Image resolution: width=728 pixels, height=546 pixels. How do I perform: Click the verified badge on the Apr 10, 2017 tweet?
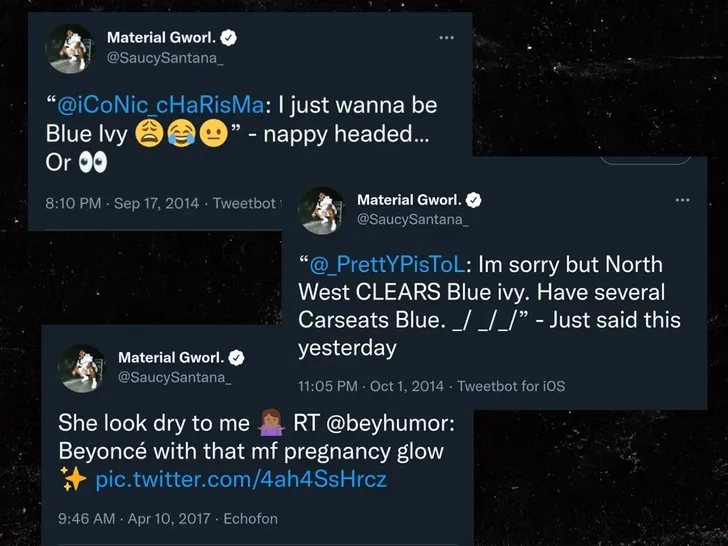[x=238, y=357]
